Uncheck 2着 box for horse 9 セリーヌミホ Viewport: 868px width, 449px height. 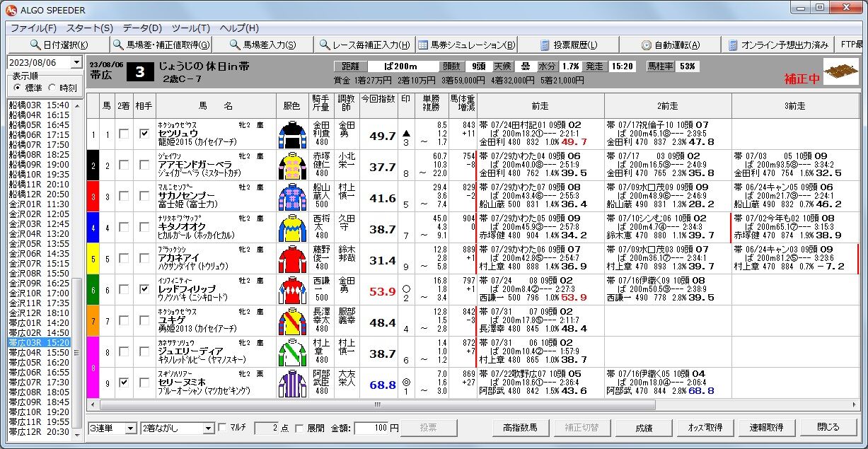click(124, 383)
